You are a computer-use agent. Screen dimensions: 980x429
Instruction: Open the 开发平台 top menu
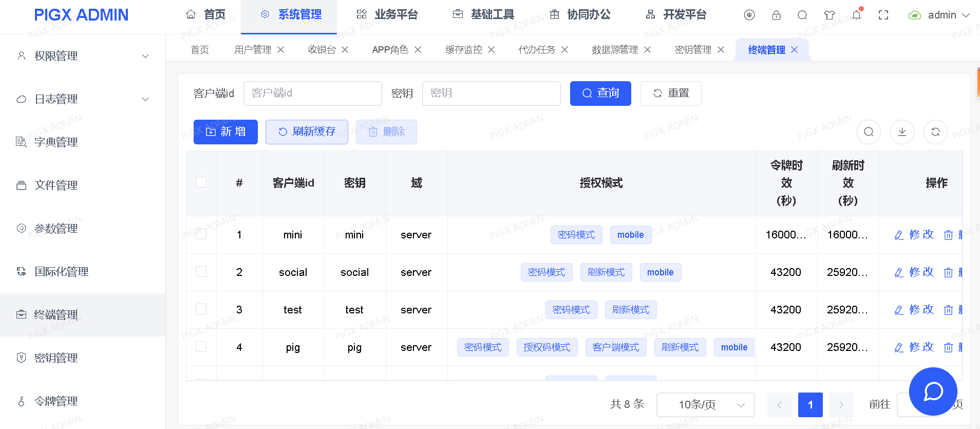pyautogui.click(x=676, y=15)
